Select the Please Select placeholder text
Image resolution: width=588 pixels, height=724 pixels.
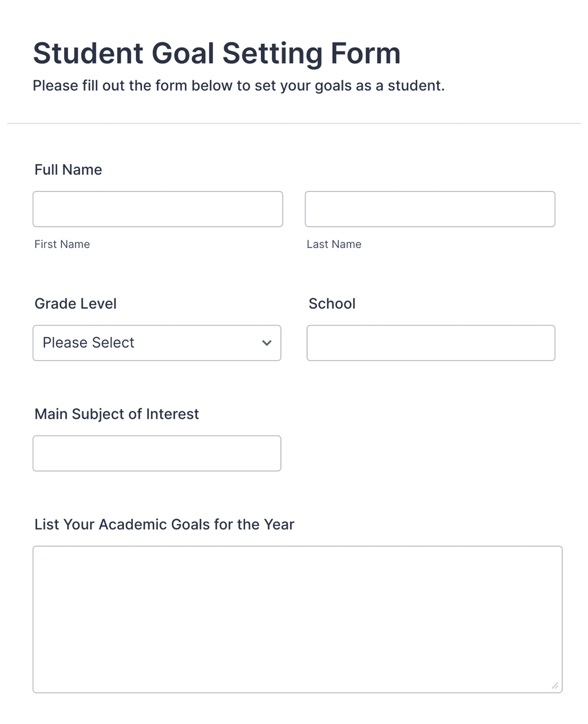tap(87, 343)
